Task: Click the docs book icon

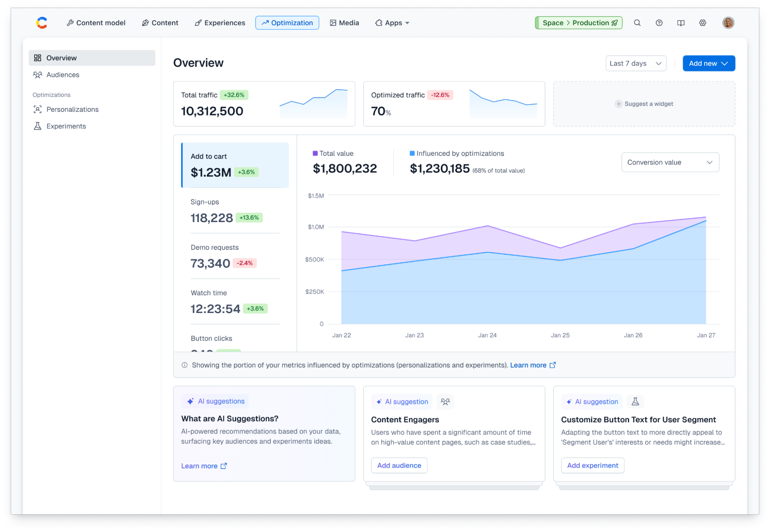Action: [681, 23]
